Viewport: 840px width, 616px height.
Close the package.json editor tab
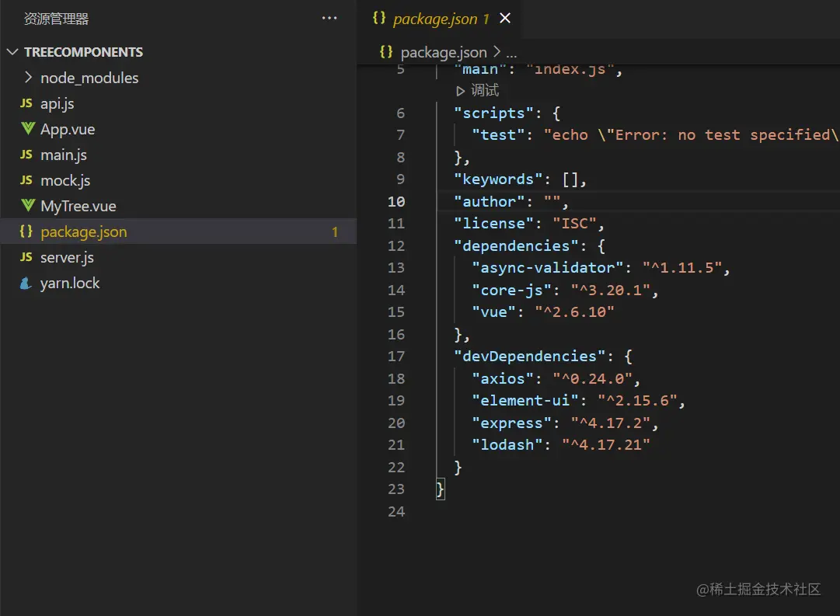tap(505, 18)
